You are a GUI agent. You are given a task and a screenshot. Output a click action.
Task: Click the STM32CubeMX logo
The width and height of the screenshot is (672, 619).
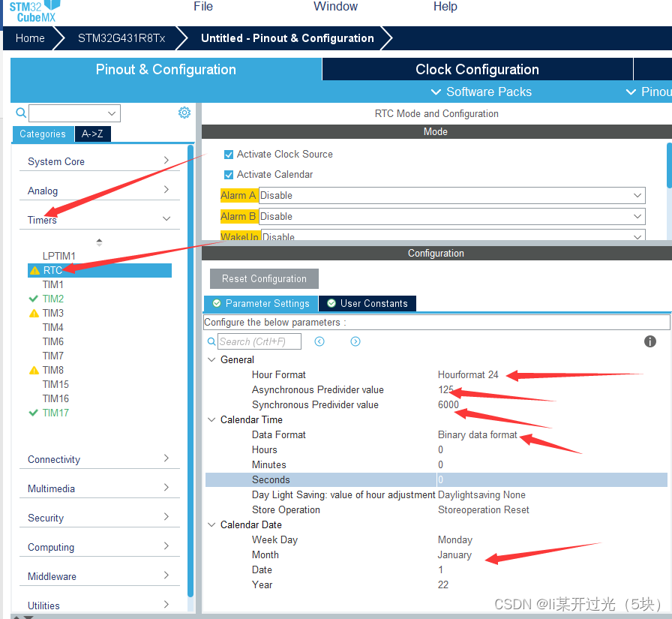point(34,11)
